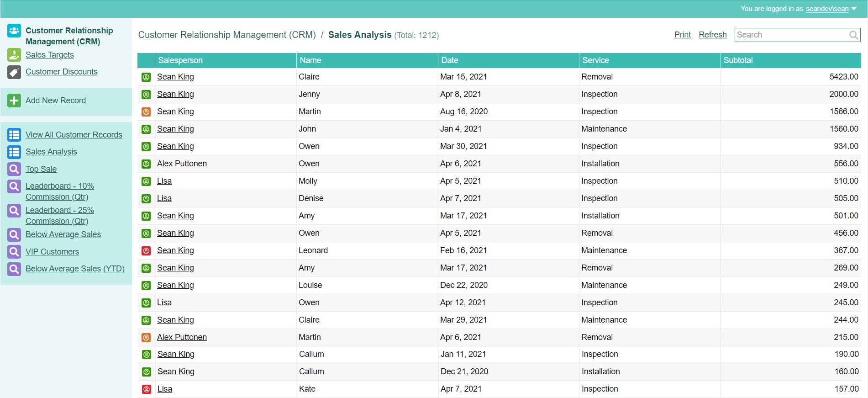Click the Sales Analysis list icon
The height and width of the screenshot is (398, 868).
click(x=14, y=152)
